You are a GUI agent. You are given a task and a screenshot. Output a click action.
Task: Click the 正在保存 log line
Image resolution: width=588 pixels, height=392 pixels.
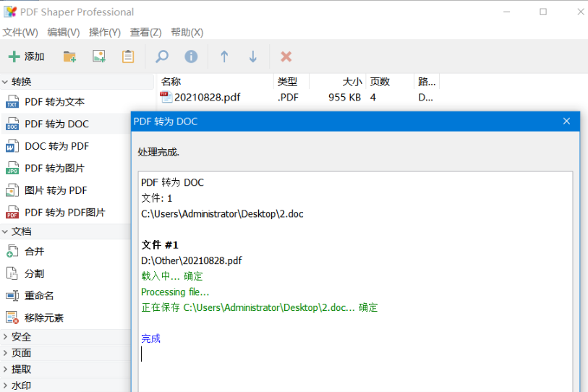click(x=260, y=307)
